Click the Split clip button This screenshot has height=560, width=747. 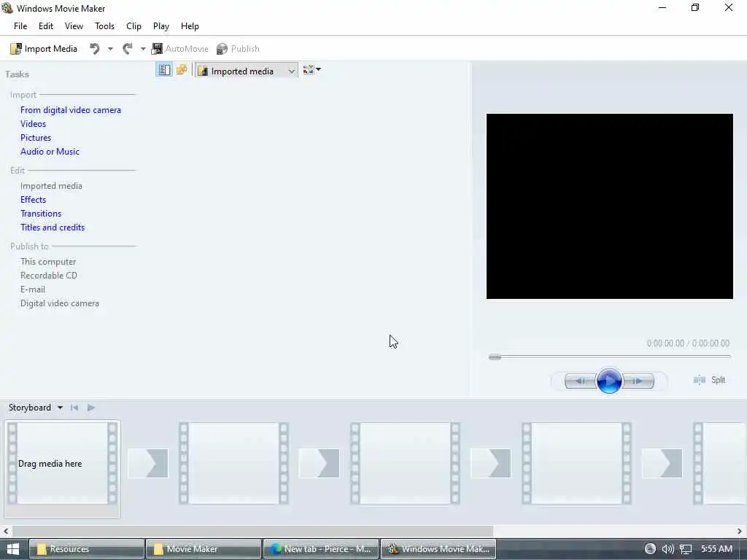tap(709, 379)
